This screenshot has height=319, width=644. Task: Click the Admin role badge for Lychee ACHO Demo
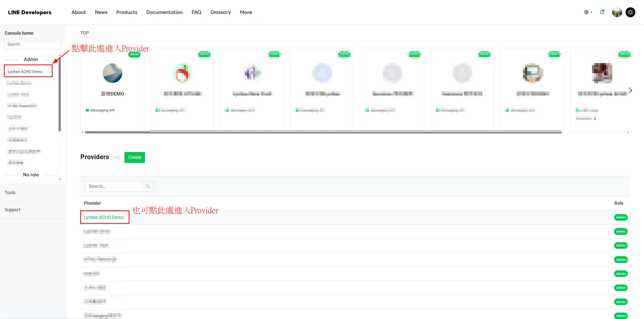point(621,217)
